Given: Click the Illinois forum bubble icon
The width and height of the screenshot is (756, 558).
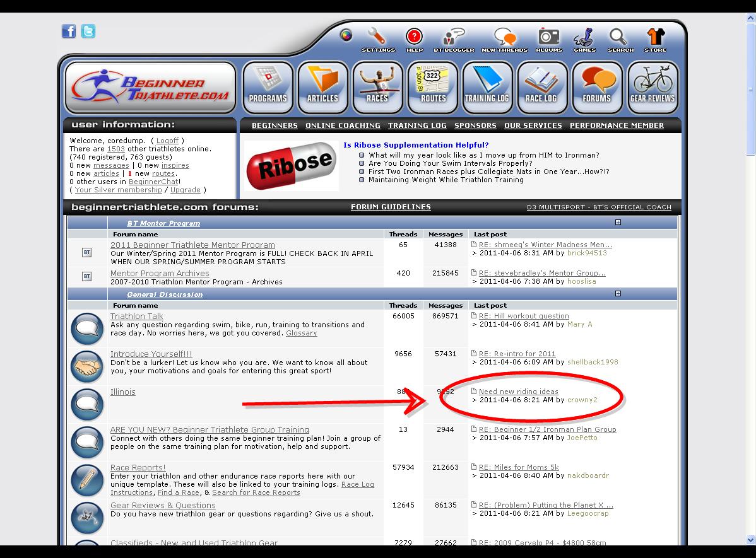Looking at the screenshot, I should click(87, 405).
